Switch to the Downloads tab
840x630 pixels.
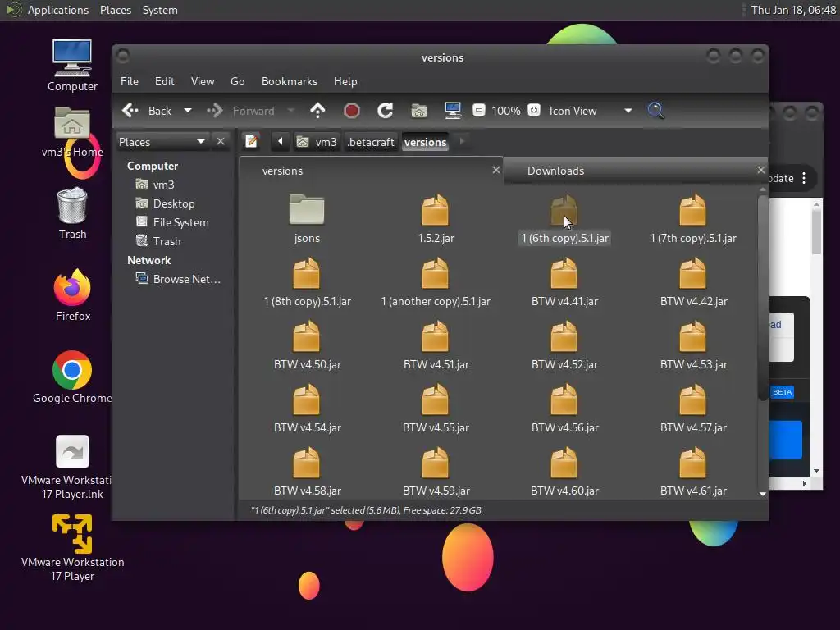point(555,171)
